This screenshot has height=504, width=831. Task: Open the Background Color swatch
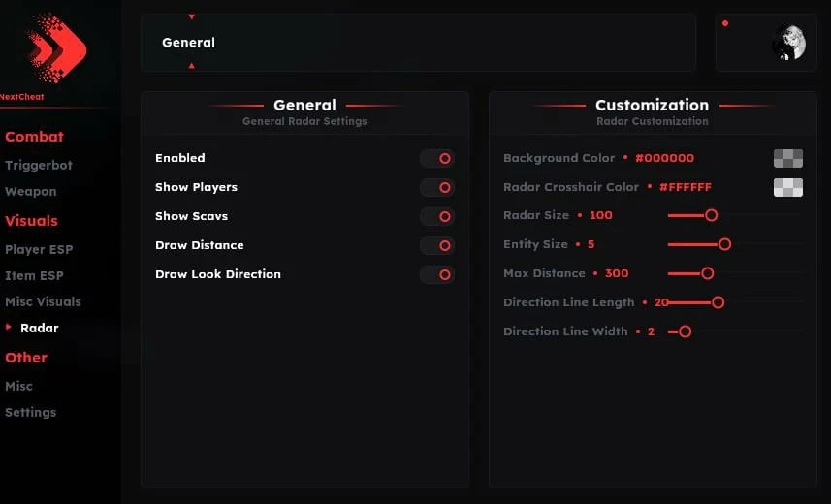pos(787,158)
